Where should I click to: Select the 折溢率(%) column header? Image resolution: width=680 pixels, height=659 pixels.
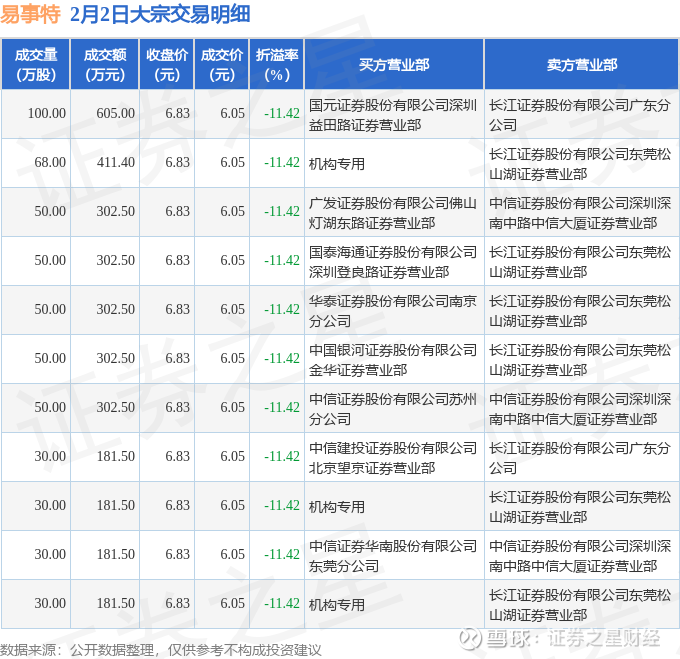277,65
